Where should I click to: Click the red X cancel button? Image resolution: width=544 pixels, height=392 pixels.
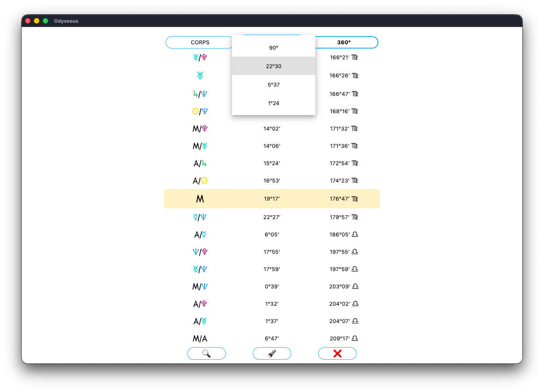point(337,353)
